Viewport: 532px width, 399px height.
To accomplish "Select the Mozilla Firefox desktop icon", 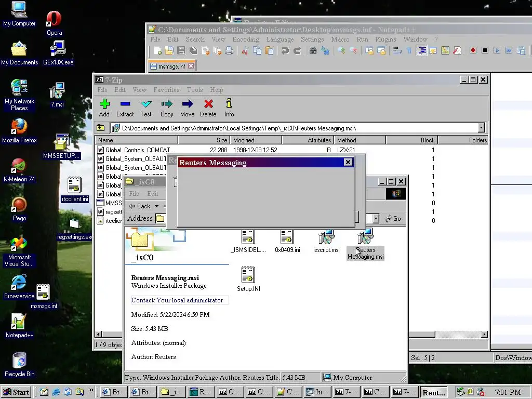I will [x=19, y=131].
